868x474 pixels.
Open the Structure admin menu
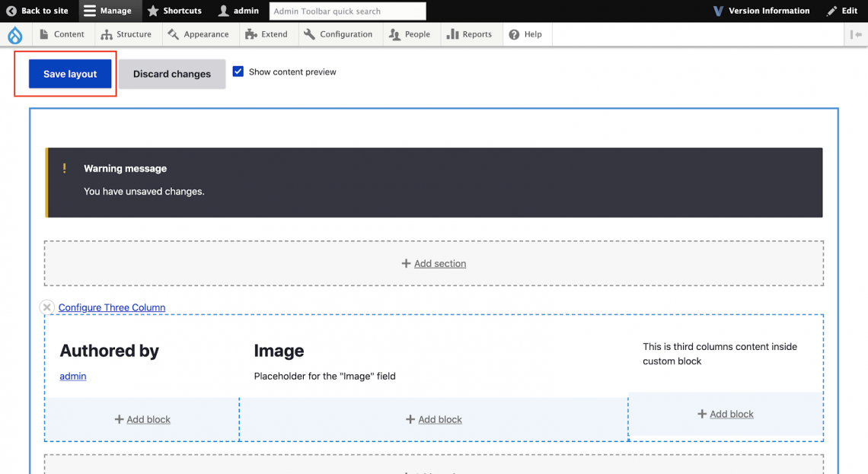tap(126, 34)
